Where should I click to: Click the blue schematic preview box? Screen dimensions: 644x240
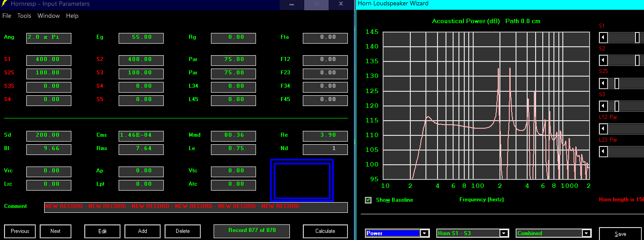(302, 180)
